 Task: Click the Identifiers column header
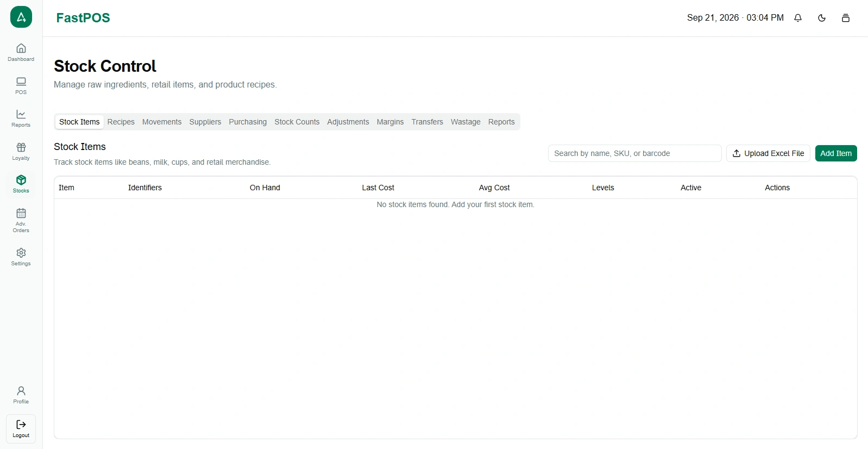(145, 188)
